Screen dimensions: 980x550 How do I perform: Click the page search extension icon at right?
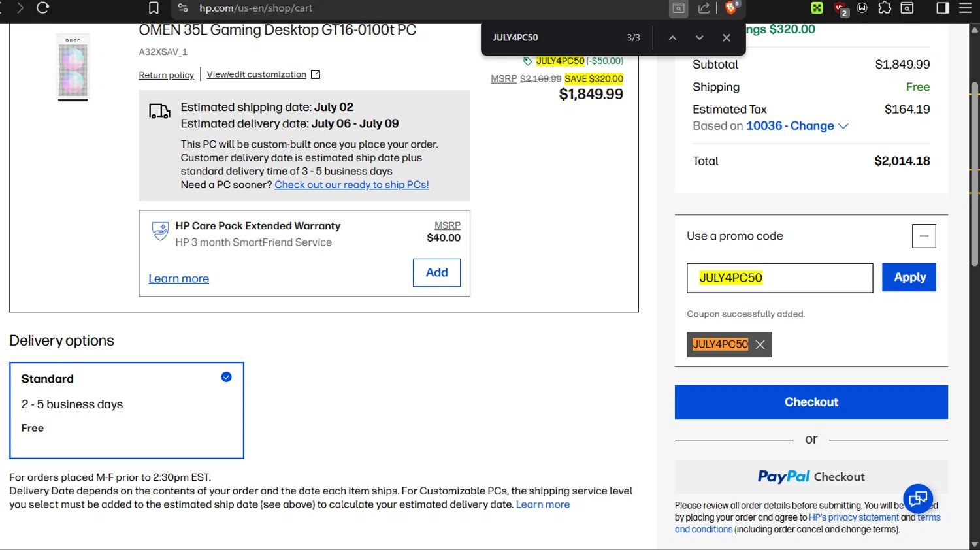(x=907, y=8)
